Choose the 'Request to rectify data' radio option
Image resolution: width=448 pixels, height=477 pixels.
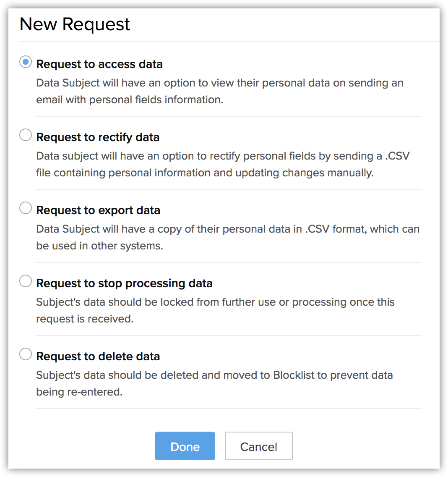26,135
